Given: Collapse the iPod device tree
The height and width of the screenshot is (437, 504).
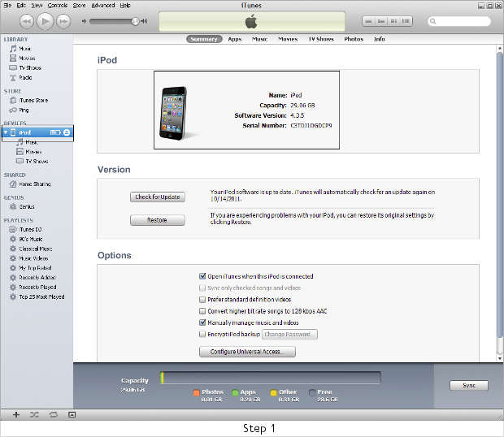Looking at the screenshot, I should pos(6,132).
